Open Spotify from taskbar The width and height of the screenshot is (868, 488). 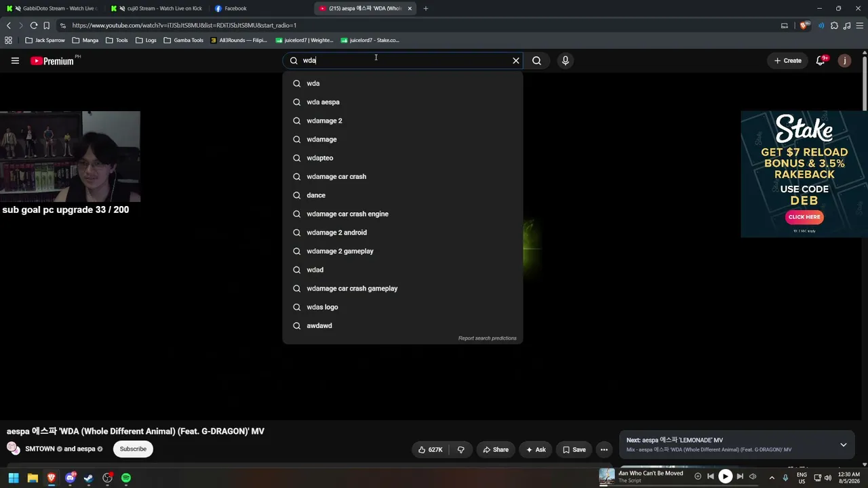click(126, 478)
